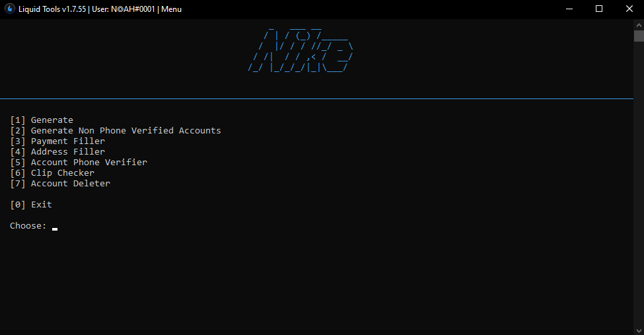Click the scrollbar down arrow
This screenshot has height=335, width=644.
coord(639,330)
